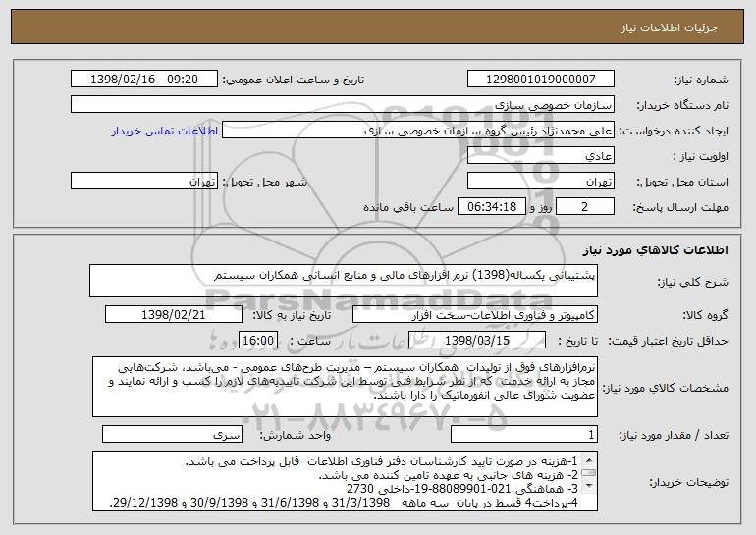Click the general description field پشتیبانی یکساله
The image size is (756, 535).
344,281
